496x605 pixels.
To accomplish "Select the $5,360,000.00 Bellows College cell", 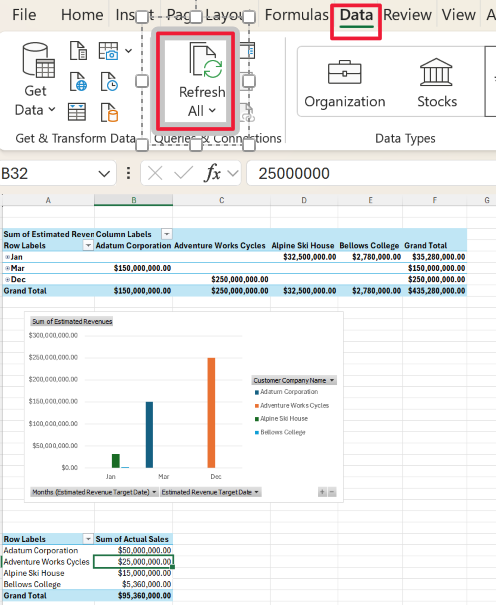I will pyautogui.click(x=133, y=584).
